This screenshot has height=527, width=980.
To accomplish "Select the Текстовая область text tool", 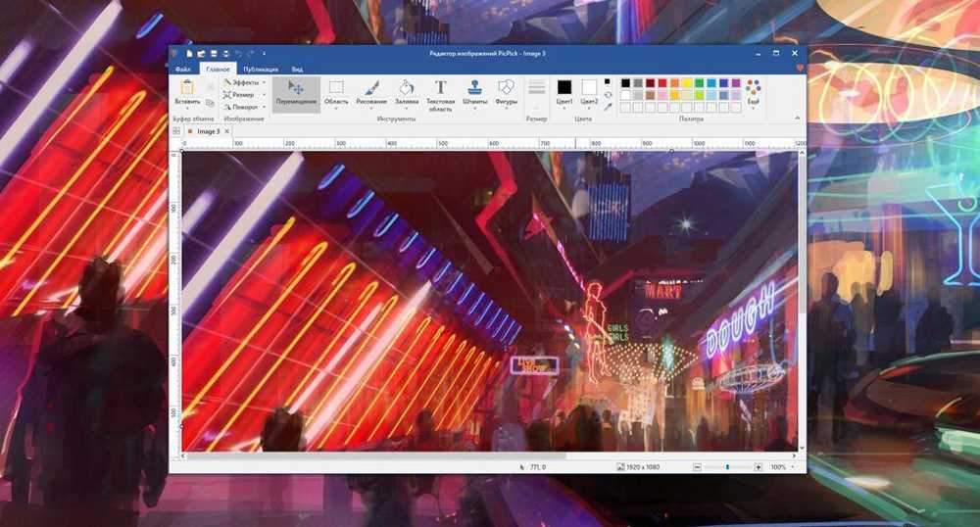I will click(441, 92).
